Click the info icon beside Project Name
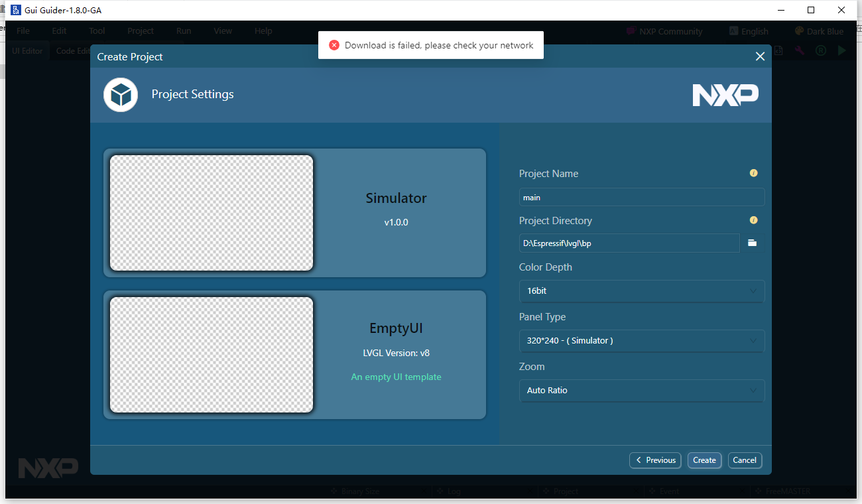 753,173
